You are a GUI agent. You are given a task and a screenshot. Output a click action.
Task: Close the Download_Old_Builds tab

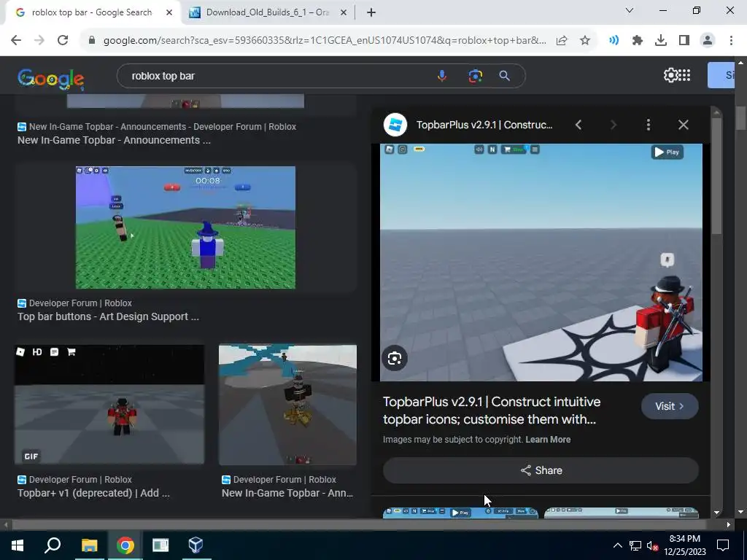[344, 13]
